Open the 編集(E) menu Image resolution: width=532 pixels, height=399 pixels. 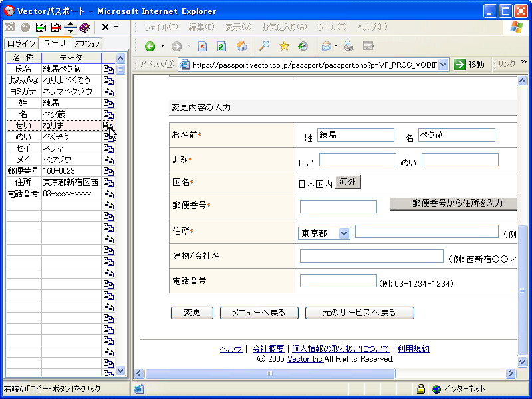tap(201, 27)
